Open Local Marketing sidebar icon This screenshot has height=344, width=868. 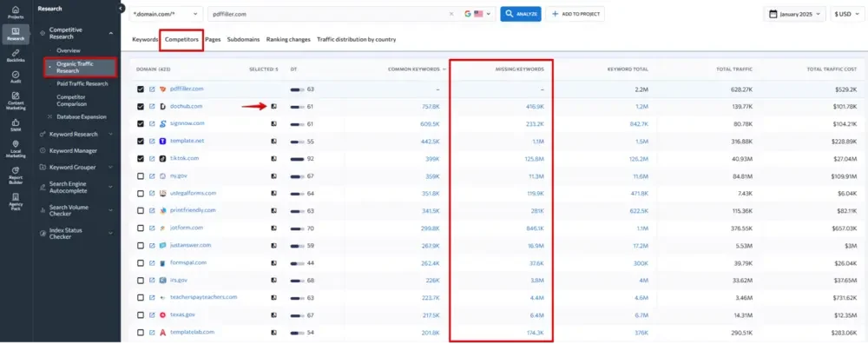(x=16, y=149)
